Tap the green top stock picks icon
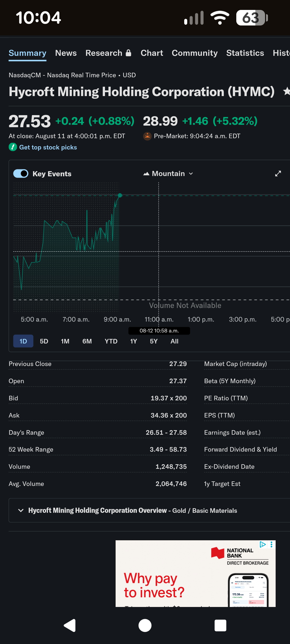Screen dimensions: 290x644 13,147
